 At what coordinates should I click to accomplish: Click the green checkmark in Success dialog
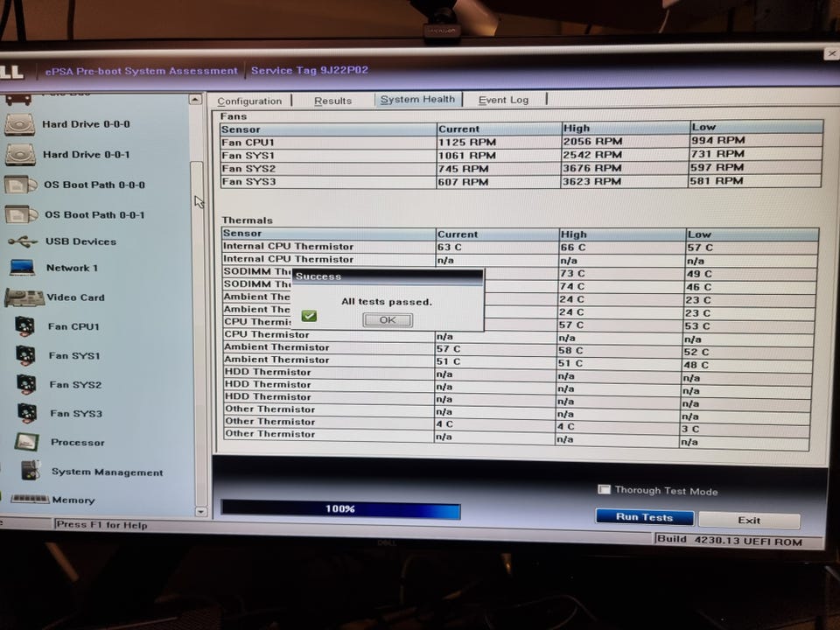309,316
